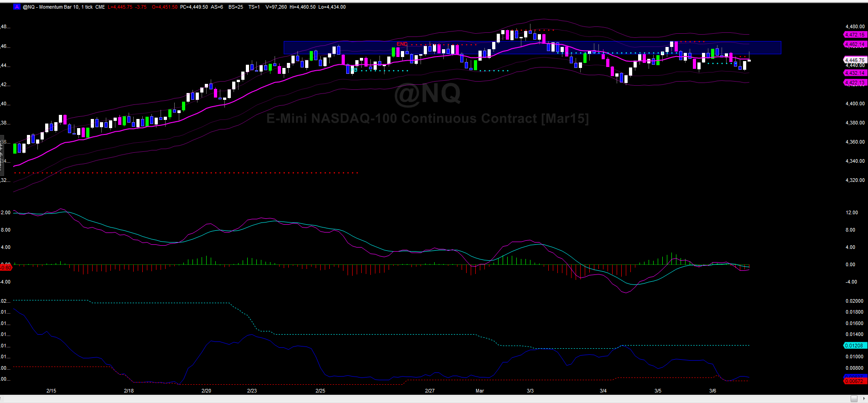The image size is (868, 403).
Task: Click the 4,320.00 price axis label
Action: click(855, 180)
